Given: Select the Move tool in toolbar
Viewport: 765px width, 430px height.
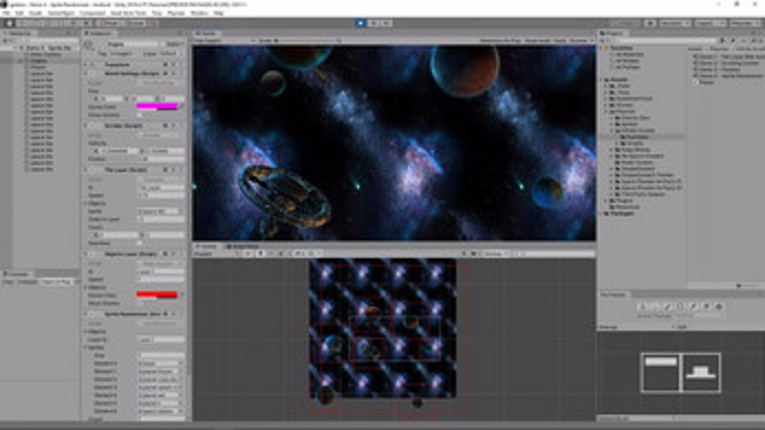Looking at the screenshot, I should (x=23, y=23).
